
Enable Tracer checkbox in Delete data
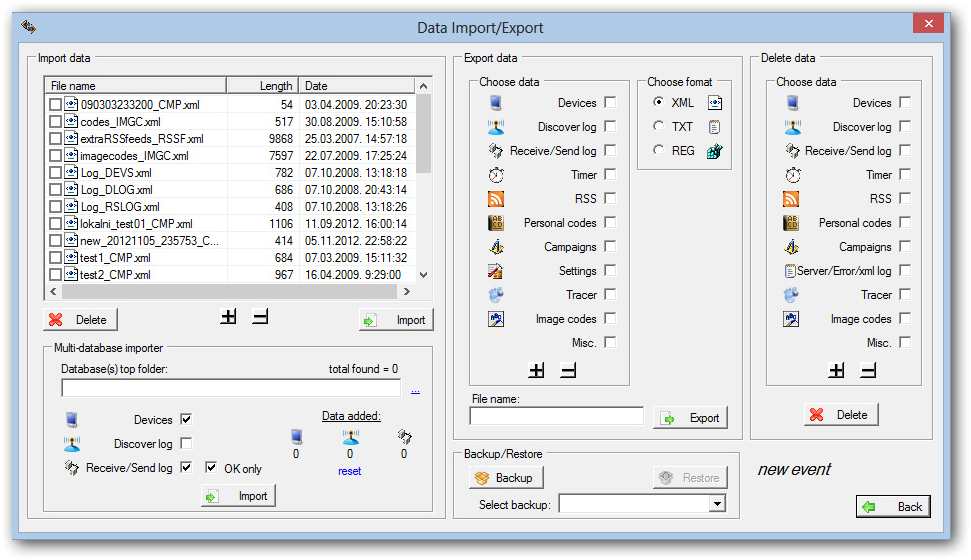[x=905, y=294]
